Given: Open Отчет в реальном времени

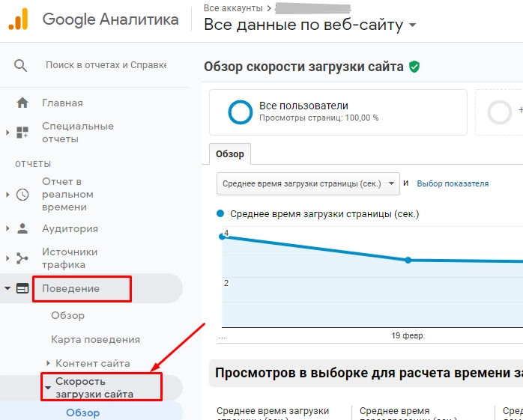Looking at the screenshot, I should [x=67, y=195].
